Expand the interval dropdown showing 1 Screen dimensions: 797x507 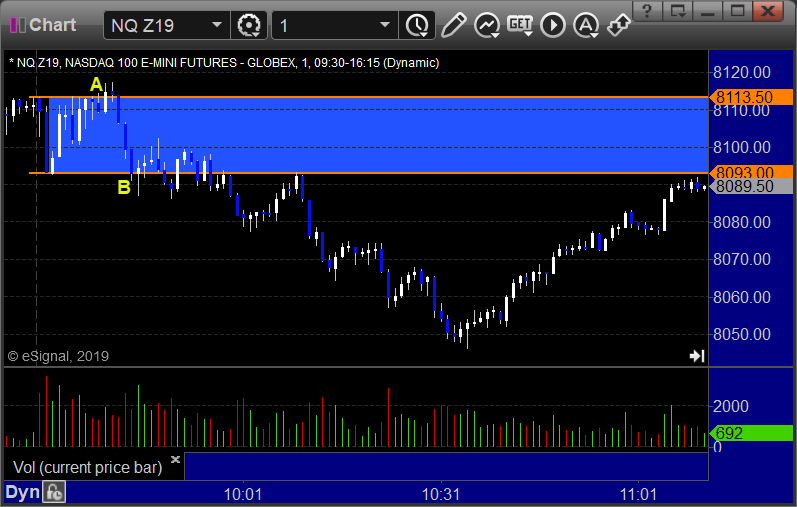coord(385,25)
